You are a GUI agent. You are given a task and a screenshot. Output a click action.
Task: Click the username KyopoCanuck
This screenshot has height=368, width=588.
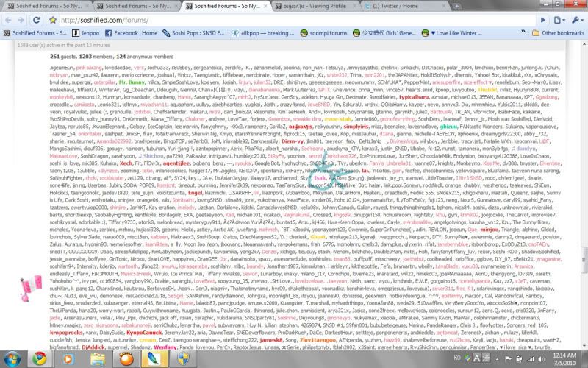(x=144, y=333)
